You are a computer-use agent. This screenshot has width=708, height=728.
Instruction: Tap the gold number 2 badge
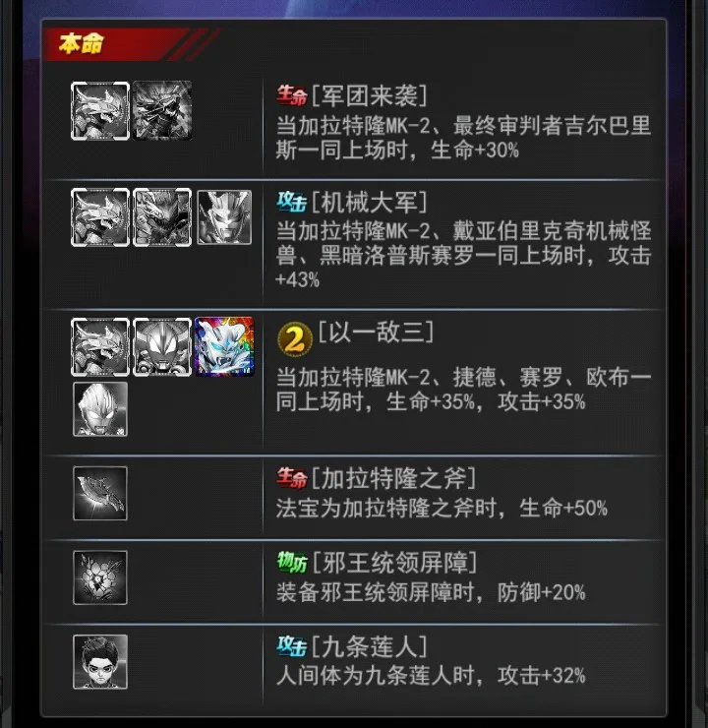click(295, 339)
